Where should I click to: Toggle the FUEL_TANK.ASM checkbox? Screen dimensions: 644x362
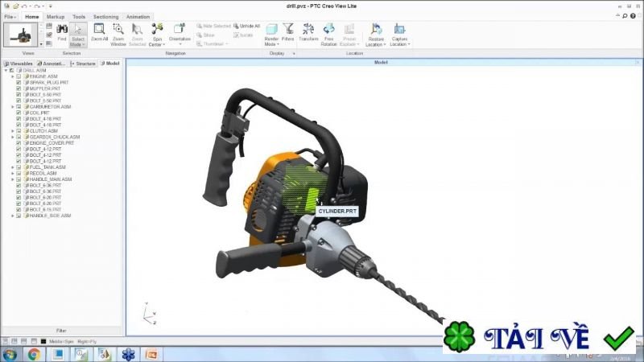pyautogui.click(x=19, y=167)
